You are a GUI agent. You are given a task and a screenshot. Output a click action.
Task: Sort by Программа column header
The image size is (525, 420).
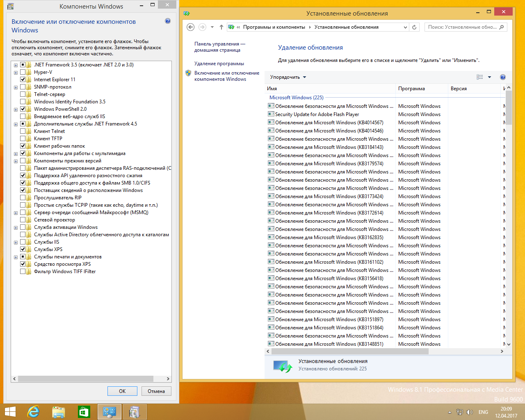[x=422, y=89]
